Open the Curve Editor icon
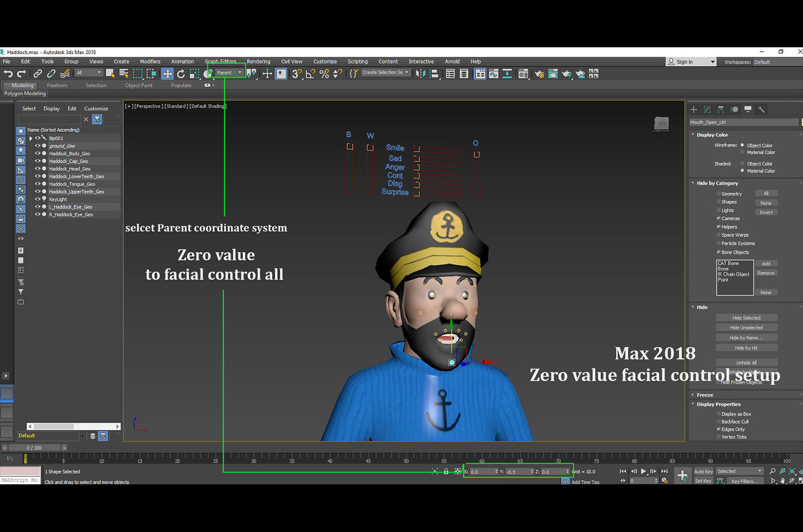 494,74
